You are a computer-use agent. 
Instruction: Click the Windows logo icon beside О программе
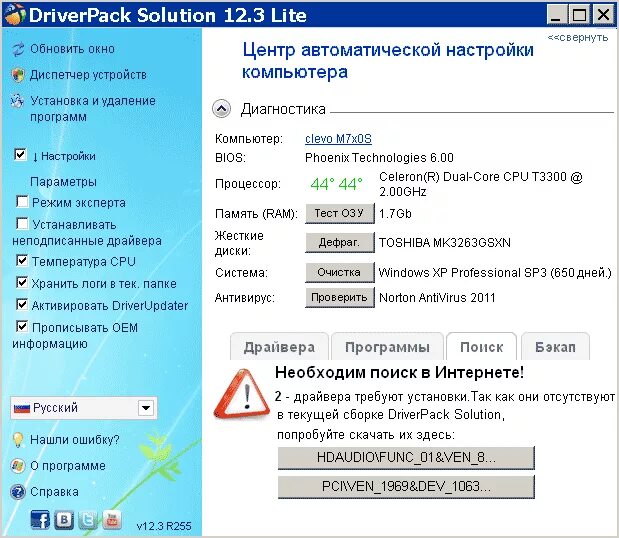pos(18,466)
